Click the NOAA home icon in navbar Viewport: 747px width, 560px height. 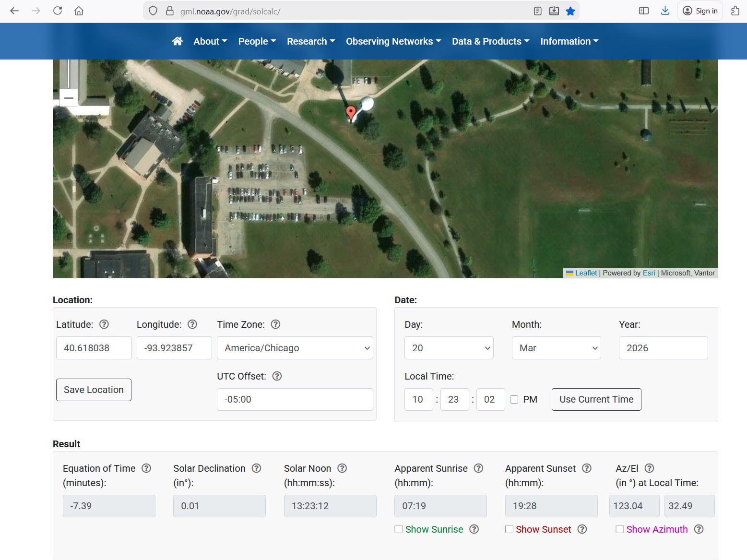[177, 41]
